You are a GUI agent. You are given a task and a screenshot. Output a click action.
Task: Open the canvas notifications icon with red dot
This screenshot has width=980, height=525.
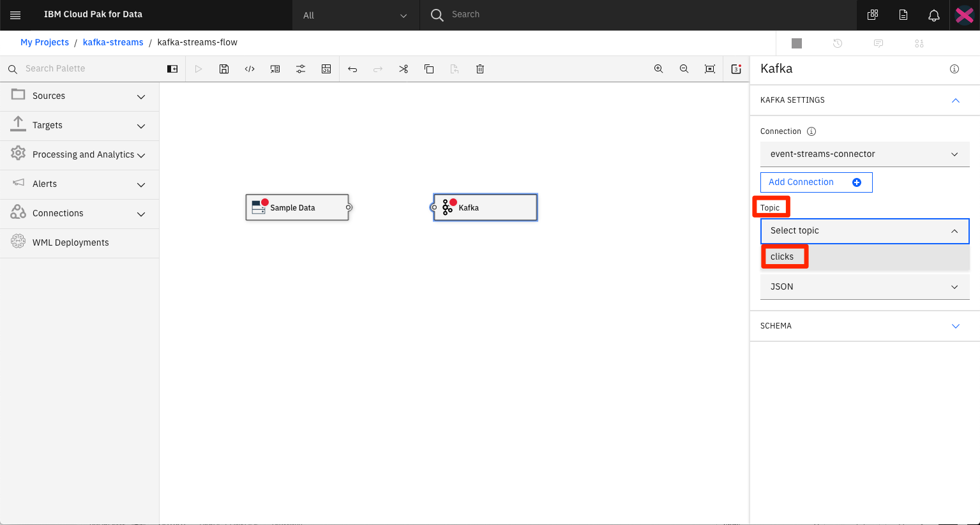click(736, 69)
